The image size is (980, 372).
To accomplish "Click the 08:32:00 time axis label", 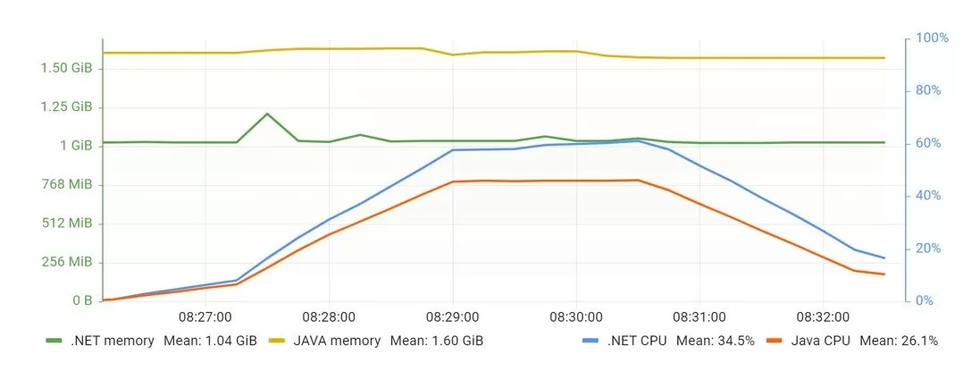I will [x=823, y=317].
